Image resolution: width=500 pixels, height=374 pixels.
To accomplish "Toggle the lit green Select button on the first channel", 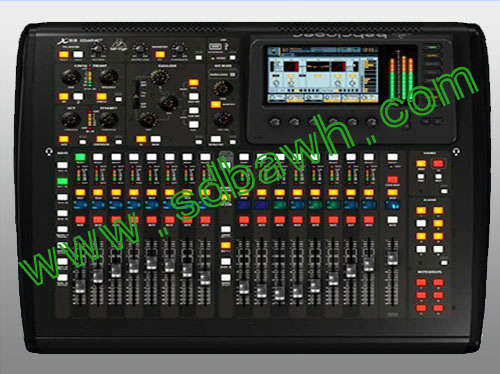I will click(80, 157).
